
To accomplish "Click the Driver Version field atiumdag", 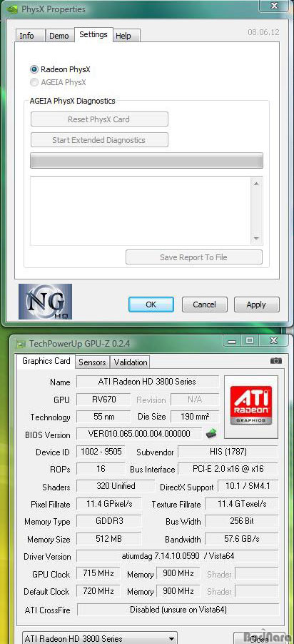I will coord(178,555).
